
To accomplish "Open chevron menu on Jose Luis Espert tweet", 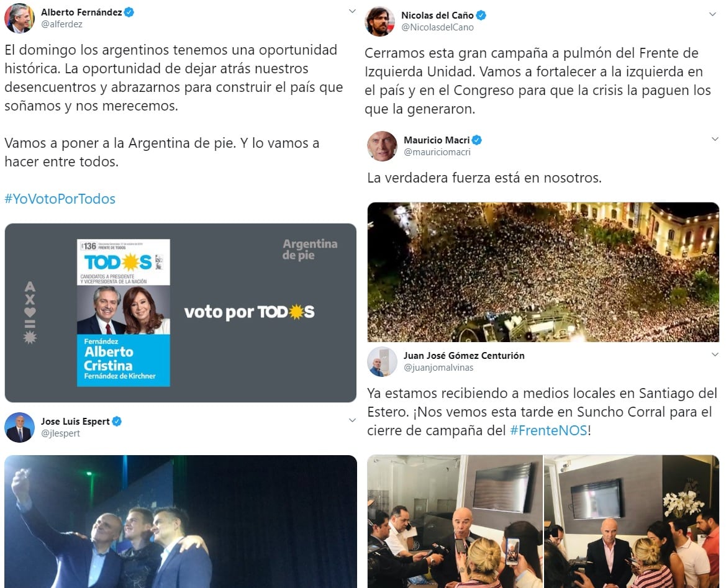I will tap(352, 420).
